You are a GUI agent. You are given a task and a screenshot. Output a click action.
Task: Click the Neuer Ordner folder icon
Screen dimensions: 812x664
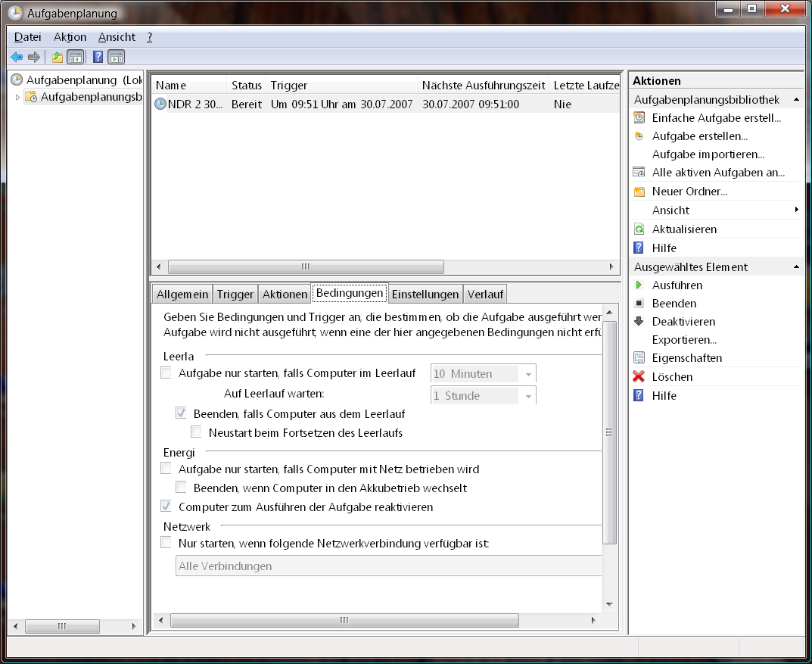tap(639, 192)
